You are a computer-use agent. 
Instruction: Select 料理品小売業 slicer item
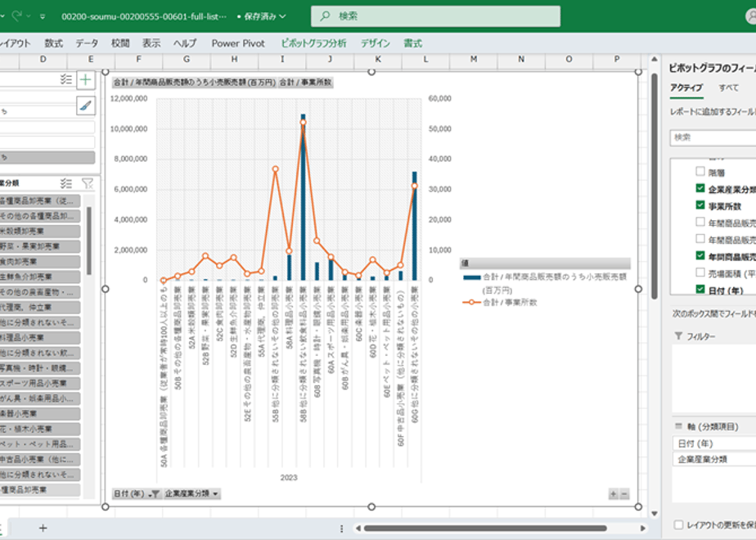click(39, 337)
